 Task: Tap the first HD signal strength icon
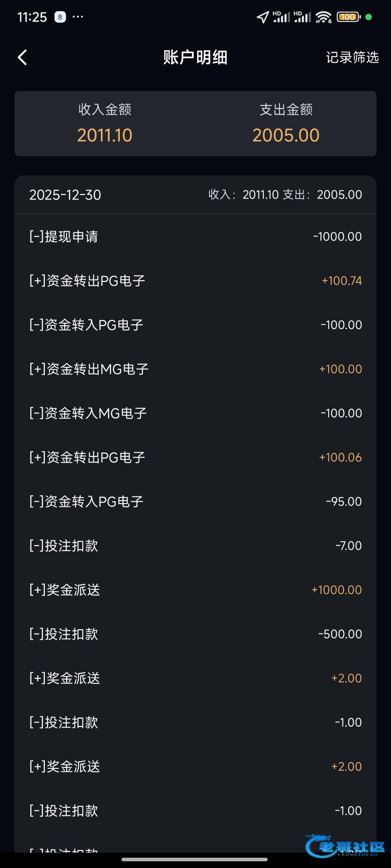pyautogui.click(x=281, y=17)
